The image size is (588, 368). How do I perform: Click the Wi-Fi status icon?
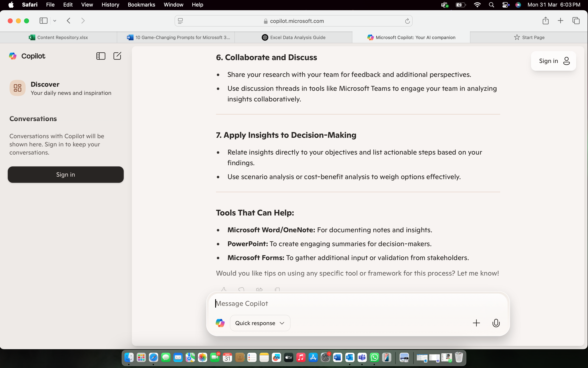click(x=477, y=5)
